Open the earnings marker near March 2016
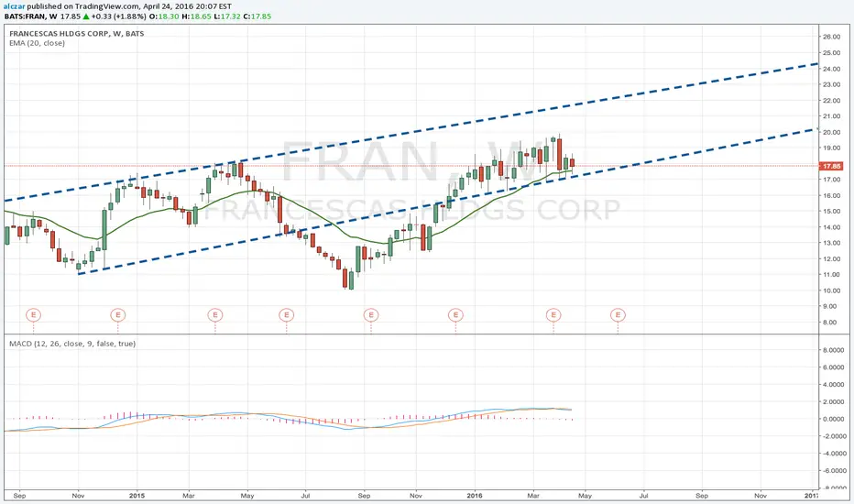This screenshot has height=504, width=854. pyautogui.click(x=553, y=315)
